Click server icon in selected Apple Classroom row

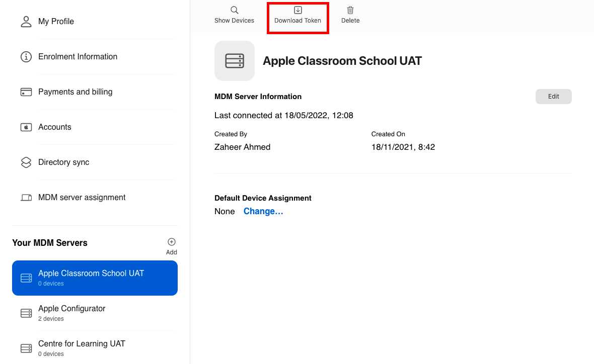point(26,278)
